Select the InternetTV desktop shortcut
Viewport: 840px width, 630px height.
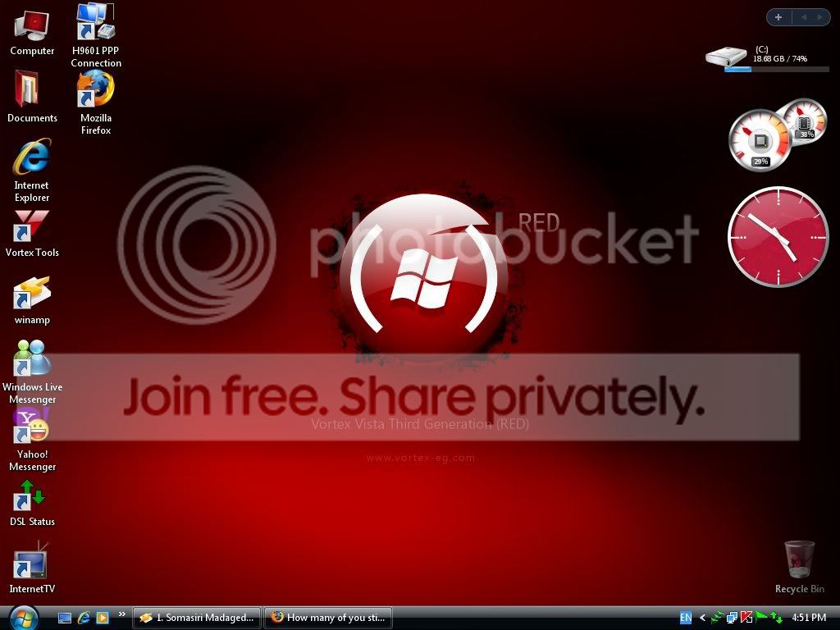click(x=32, y=568)
